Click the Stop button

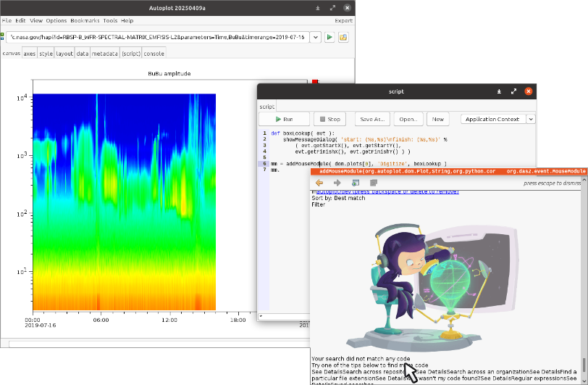pyautogui.click(x=330, y=119)
